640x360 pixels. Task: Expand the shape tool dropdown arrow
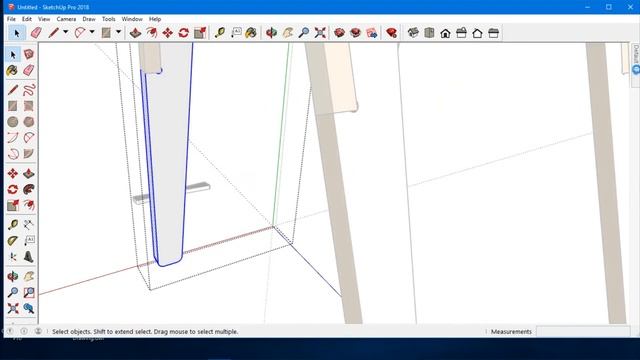118,32
